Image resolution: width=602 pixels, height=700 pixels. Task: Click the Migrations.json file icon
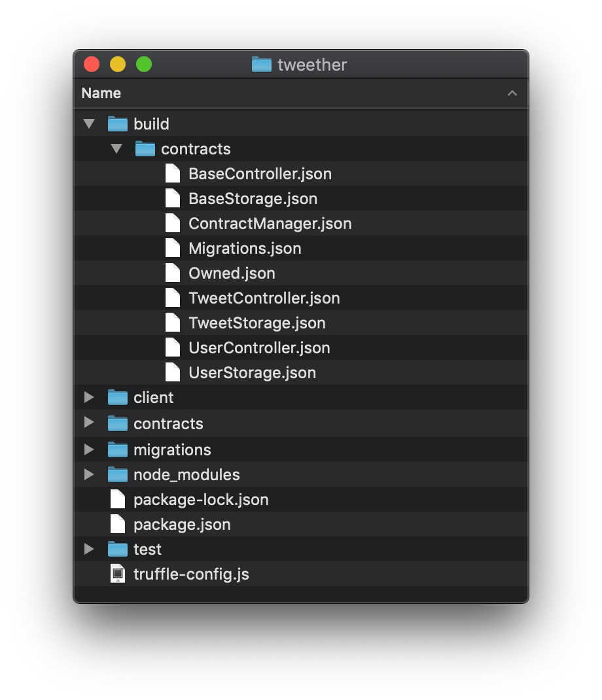[173, 248]
